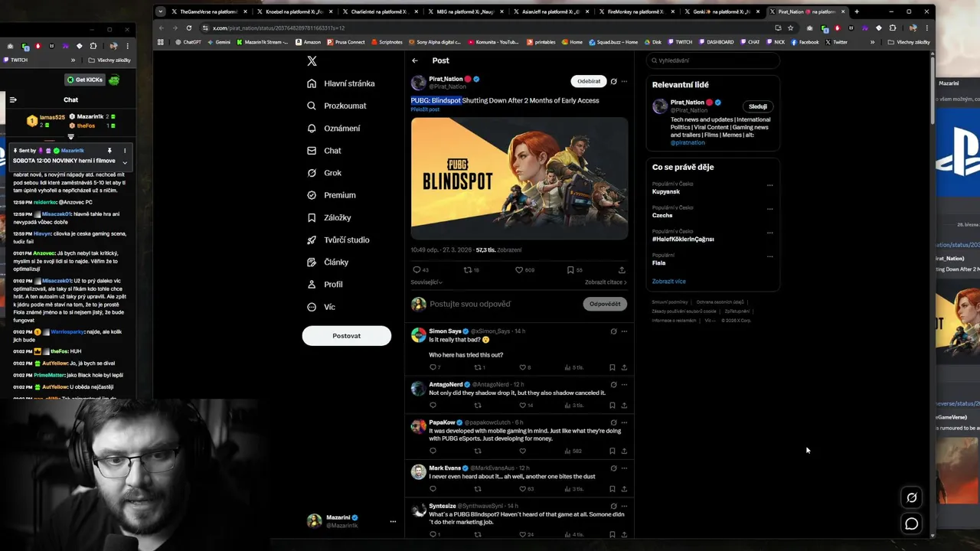
Task: Collapse the Kick chat panel arrow icon
Action: pyautogui.click(x=13, y=99)
